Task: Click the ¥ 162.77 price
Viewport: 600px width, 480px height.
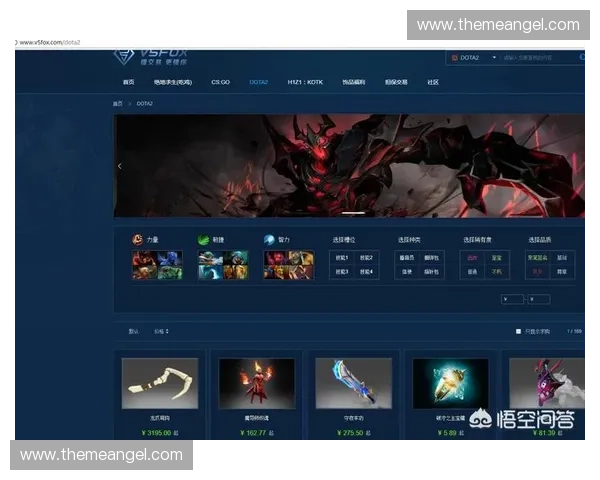Action: [x=253, y=433]
